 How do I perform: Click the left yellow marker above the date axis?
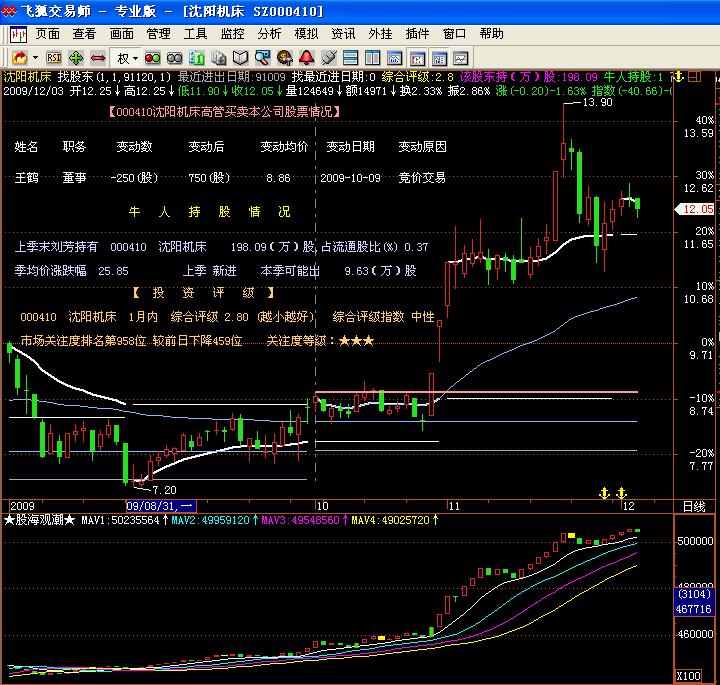point(605,494)
